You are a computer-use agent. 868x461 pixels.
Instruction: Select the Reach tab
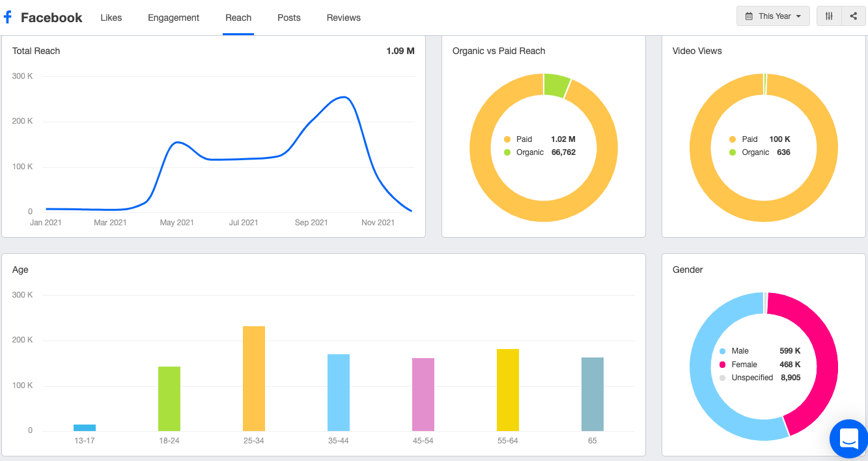(238, 18)
